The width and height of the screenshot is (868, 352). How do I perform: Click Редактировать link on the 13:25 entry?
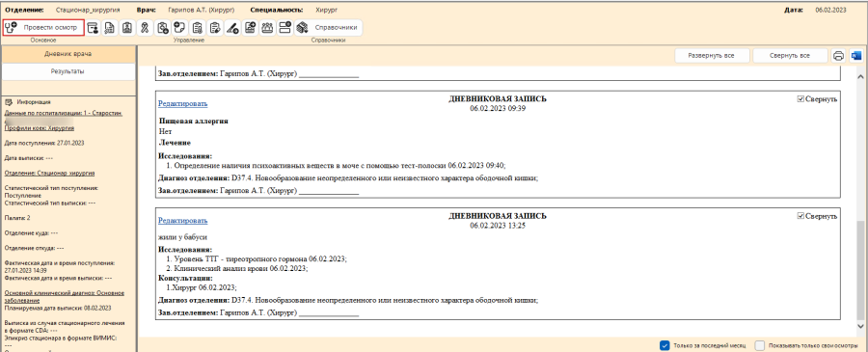[182, 220]
